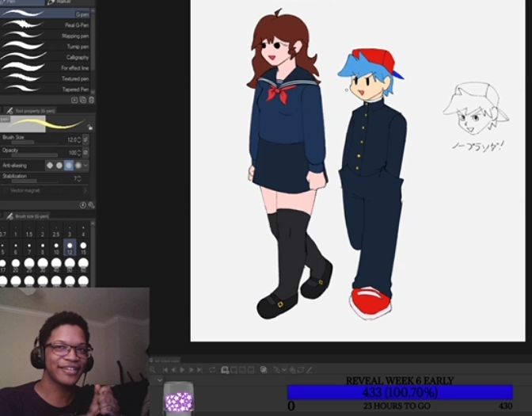Pick the Turnip pen brush
Screen dimensions: 532x416
(45, 47)
